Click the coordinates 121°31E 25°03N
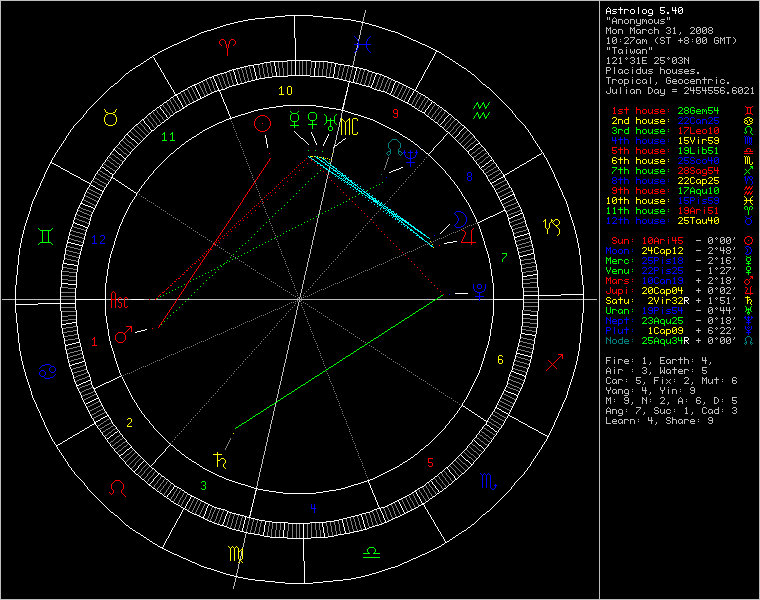 click(x=647, y=61)
